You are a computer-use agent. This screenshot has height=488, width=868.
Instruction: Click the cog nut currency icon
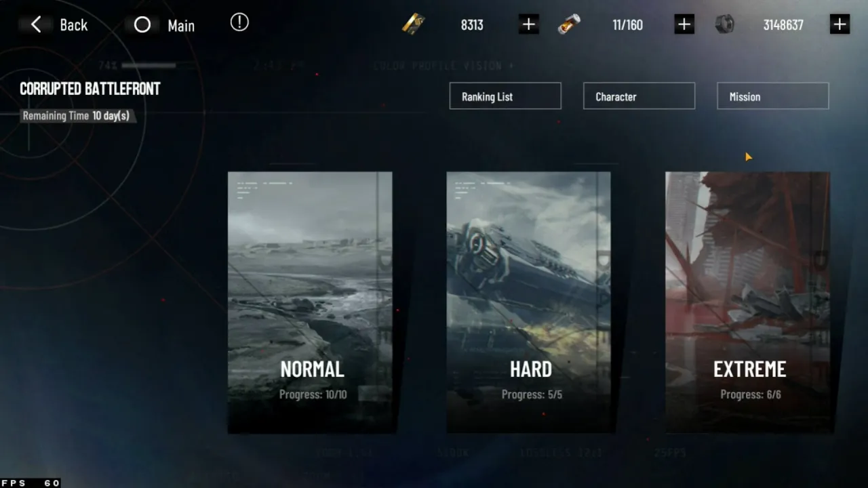pyautogui.click(x=724, y=24)
